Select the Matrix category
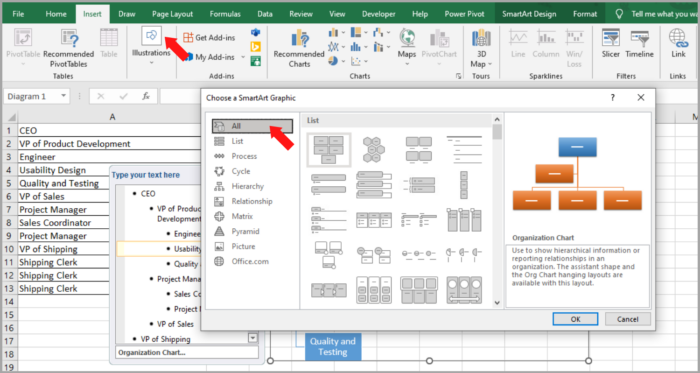This screenshot has width=700, height=373. 242,216
